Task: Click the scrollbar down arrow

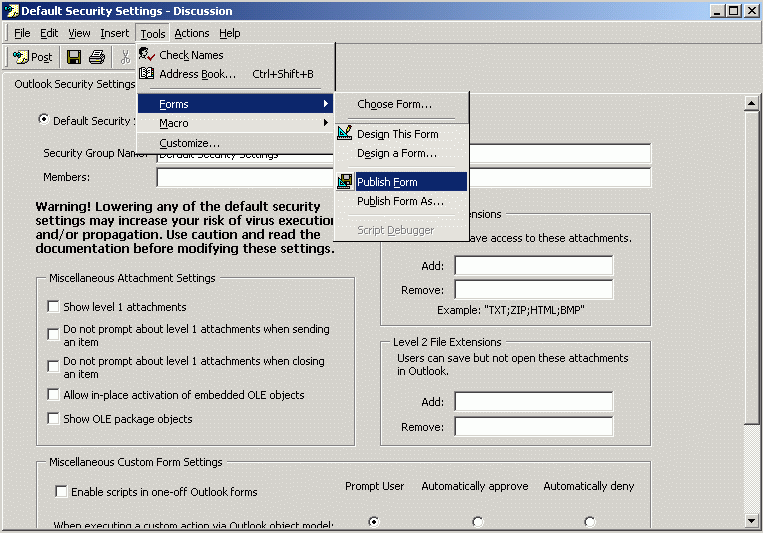Action: tap(751, 520)
